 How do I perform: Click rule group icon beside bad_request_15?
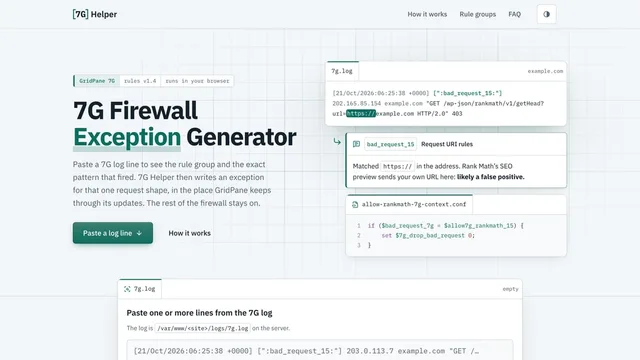[356, 144]
